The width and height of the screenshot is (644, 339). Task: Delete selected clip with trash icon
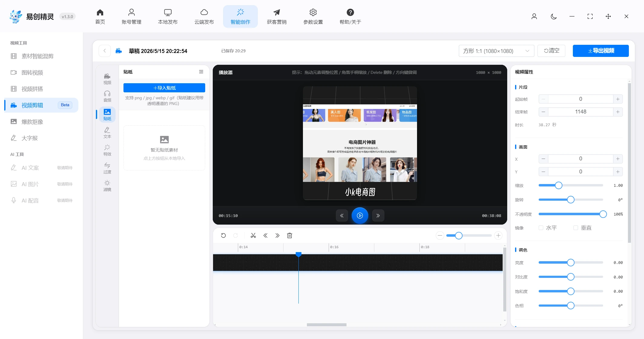point(290,235)
